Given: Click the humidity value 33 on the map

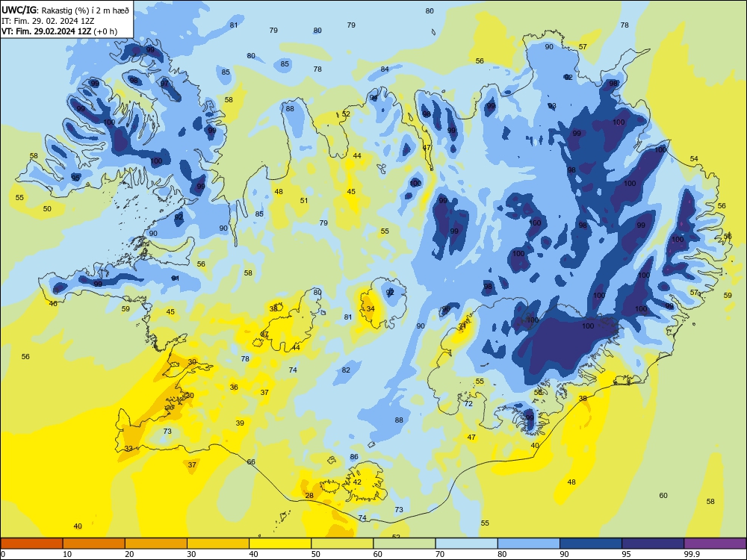Looking at the screenshot, I should tap(128, 449).
